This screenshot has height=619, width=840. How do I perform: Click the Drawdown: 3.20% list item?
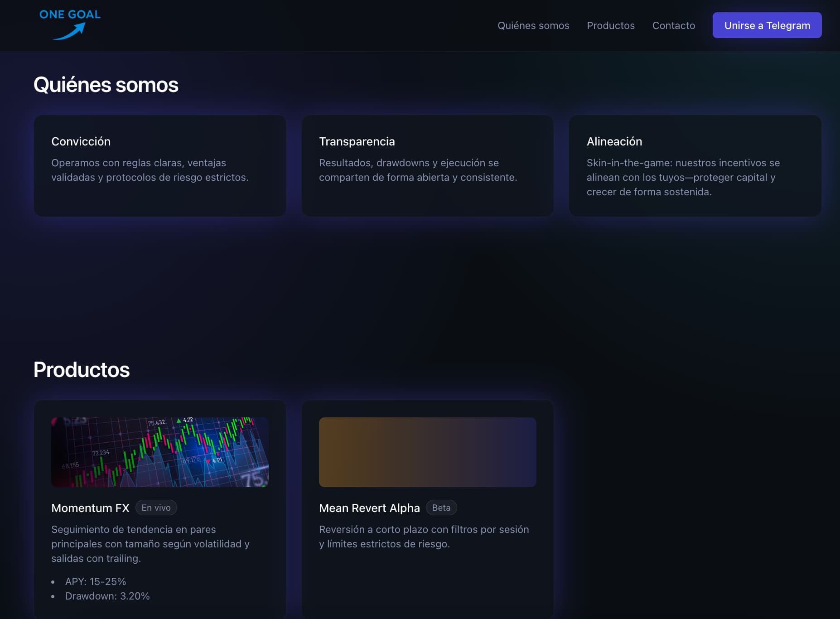point(107,596)
